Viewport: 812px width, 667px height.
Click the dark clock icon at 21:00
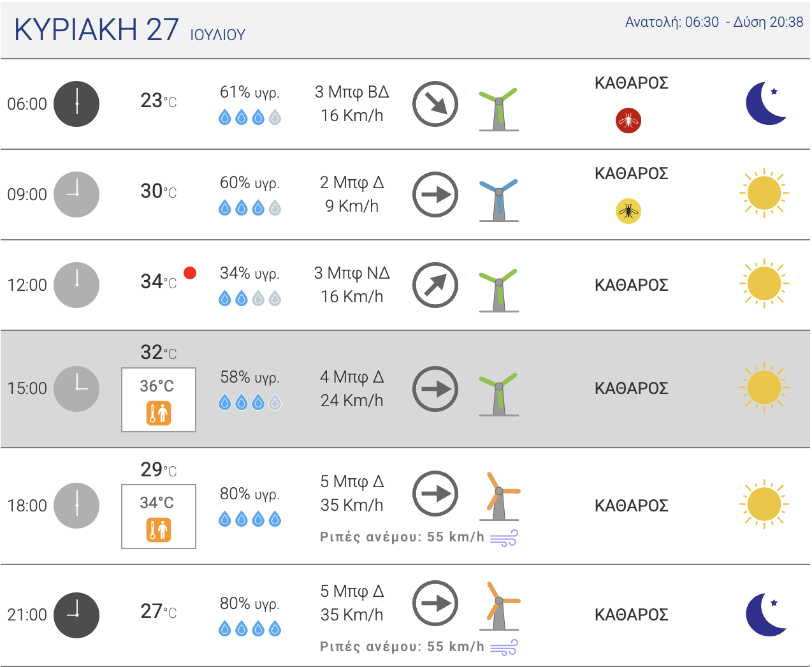[x=76, y=615]
